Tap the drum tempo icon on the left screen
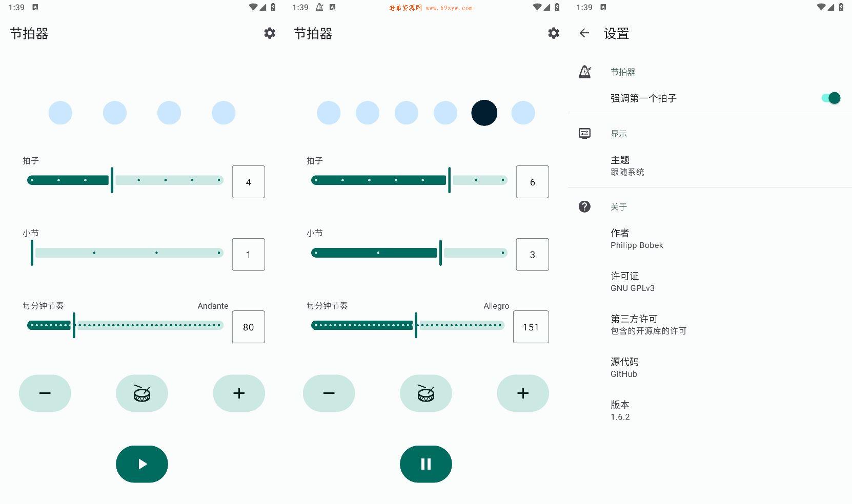Viewport: 852px width, 504px height. coord(142,393)
